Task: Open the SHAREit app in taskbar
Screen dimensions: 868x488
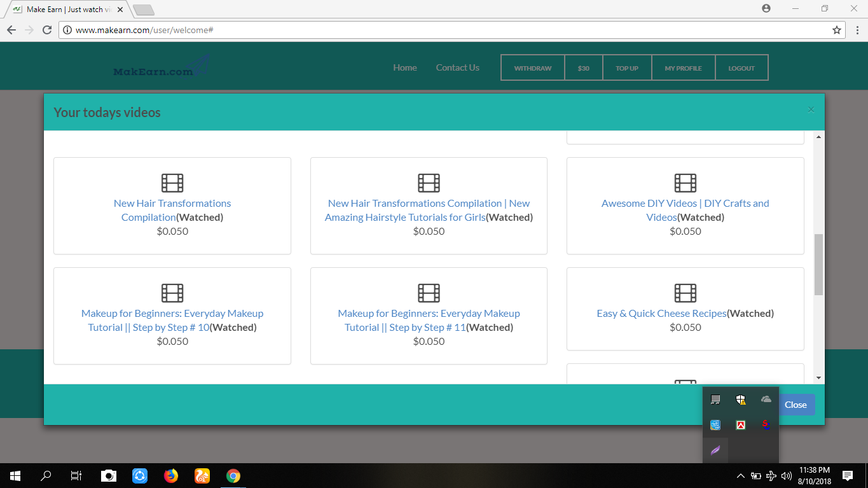Action: point(140,475)
